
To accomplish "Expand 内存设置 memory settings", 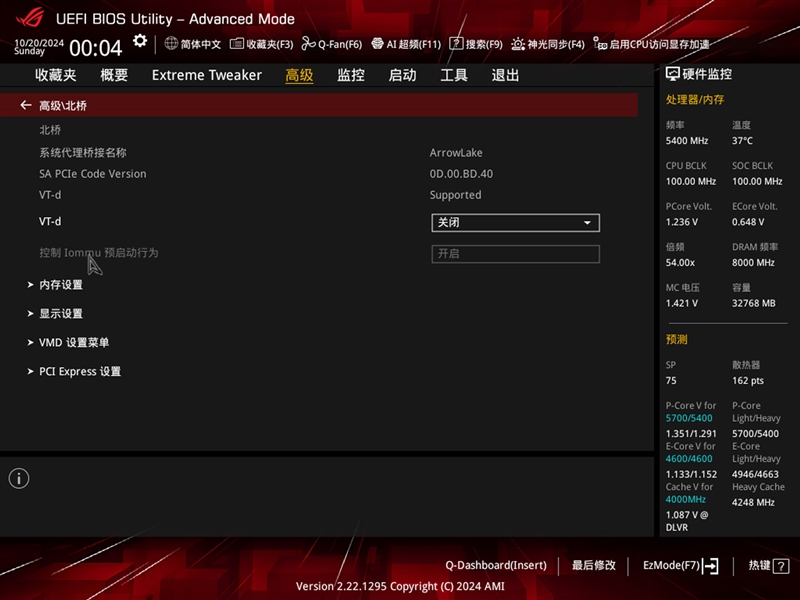I will pos(63,284).
